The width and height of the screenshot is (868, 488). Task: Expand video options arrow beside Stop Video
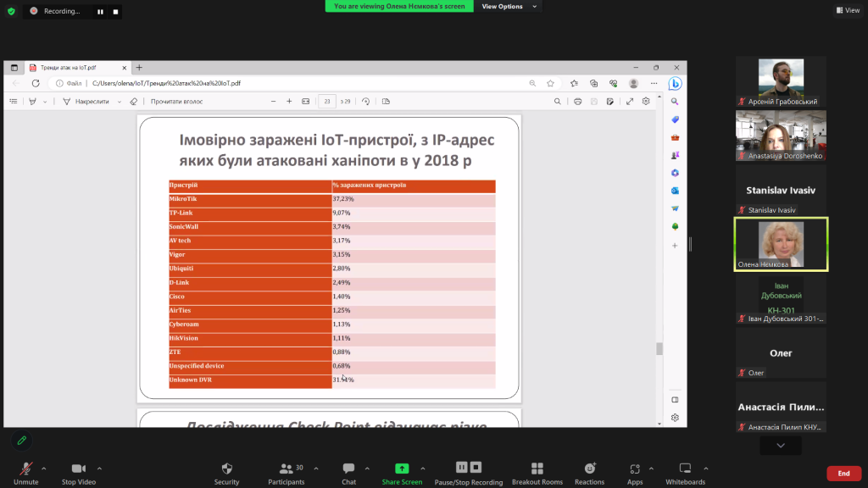(99, 469)
